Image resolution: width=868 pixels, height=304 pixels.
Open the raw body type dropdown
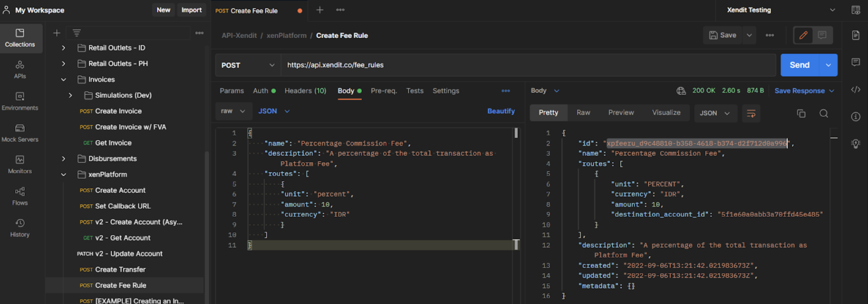coord(233,111)
